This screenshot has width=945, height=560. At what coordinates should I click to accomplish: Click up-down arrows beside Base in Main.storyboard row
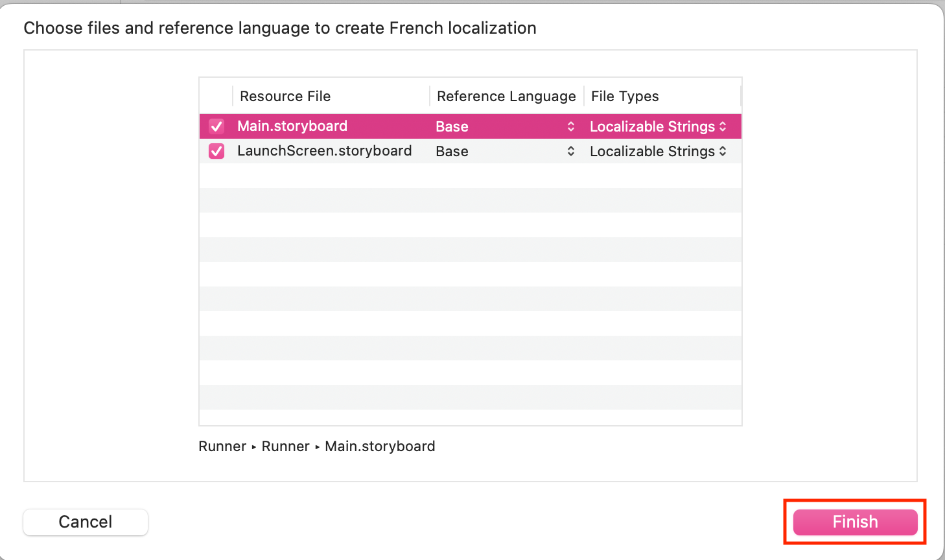point(570,126)
